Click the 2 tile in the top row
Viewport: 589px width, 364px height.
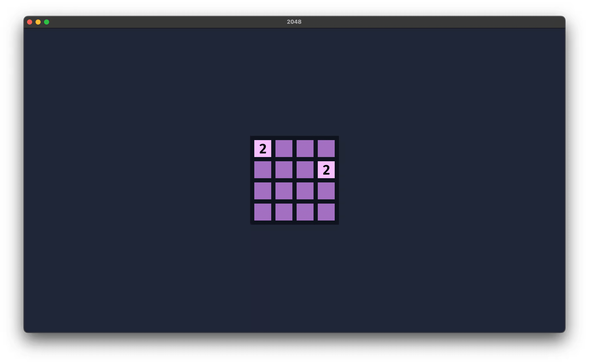click(263, 149)
